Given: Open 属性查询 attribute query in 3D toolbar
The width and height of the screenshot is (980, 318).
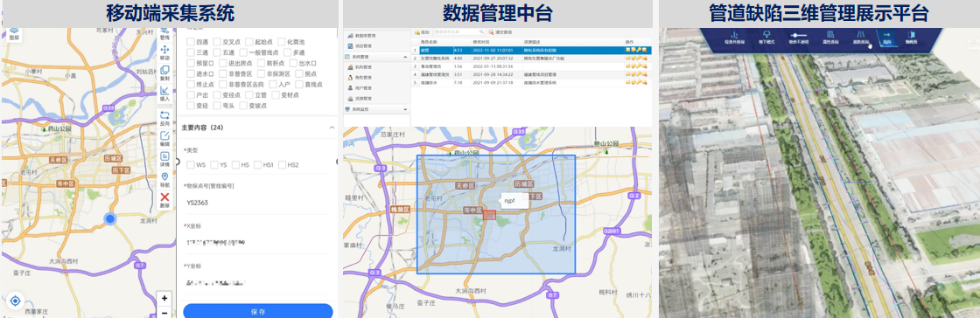Looking at the screenshot, I should pyautogui.click(x=830, y=38).
